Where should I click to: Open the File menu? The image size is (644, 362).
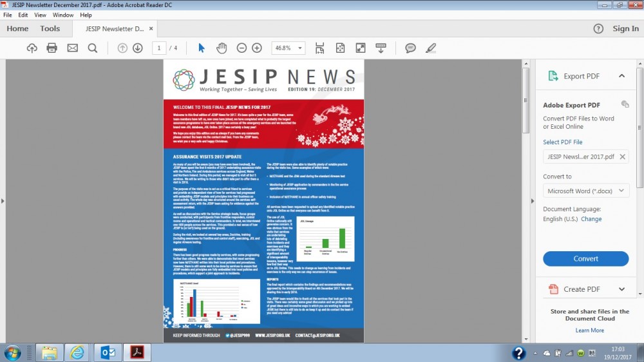click(7, 15)
